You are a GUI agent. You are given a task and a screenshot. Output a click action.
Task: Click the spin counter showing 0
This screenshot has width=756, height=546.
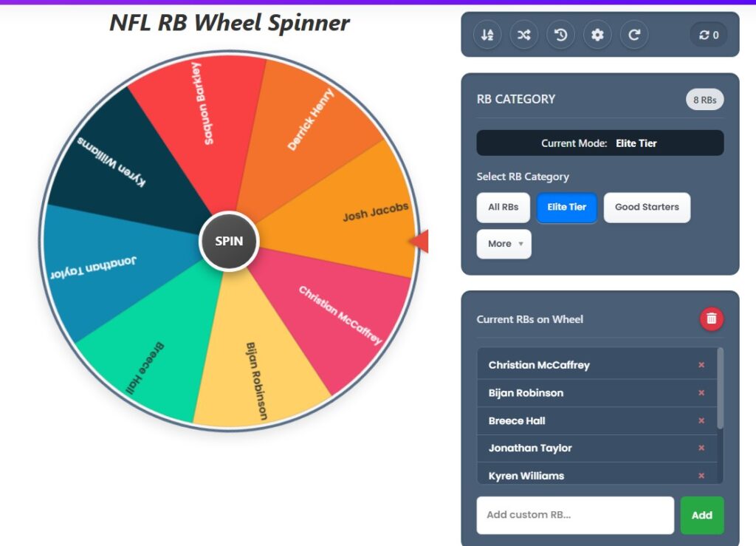click(707, 34)
